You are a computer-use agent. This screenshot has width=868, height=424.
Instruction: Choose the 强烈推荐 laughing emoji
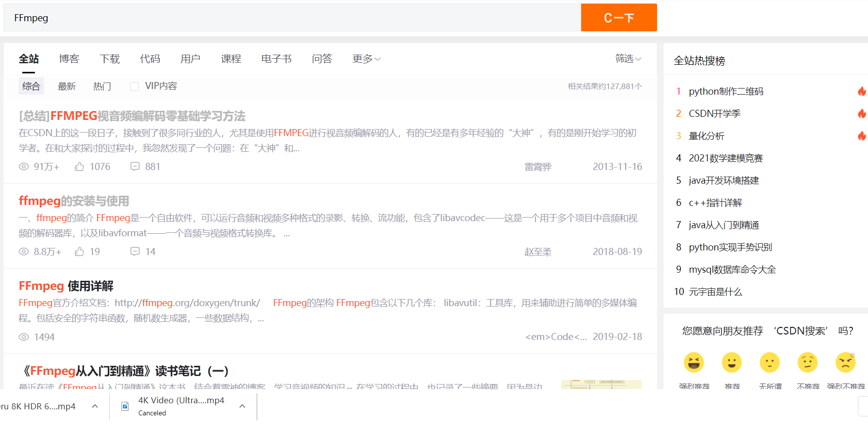pyautogui.click(x=694, y=362)
